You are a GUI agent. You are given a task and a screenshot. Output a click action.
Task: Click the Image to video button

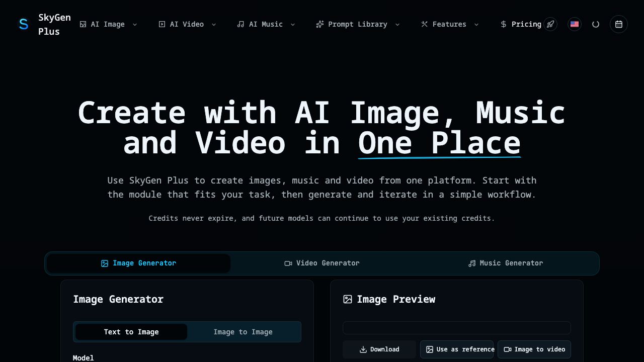(x=534, y=349)
